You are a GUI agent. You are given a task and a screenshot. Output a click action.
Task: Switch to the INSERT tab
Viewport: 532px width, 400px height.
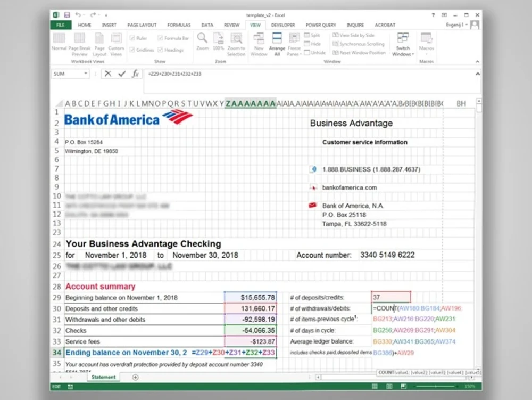coord(109,25)
